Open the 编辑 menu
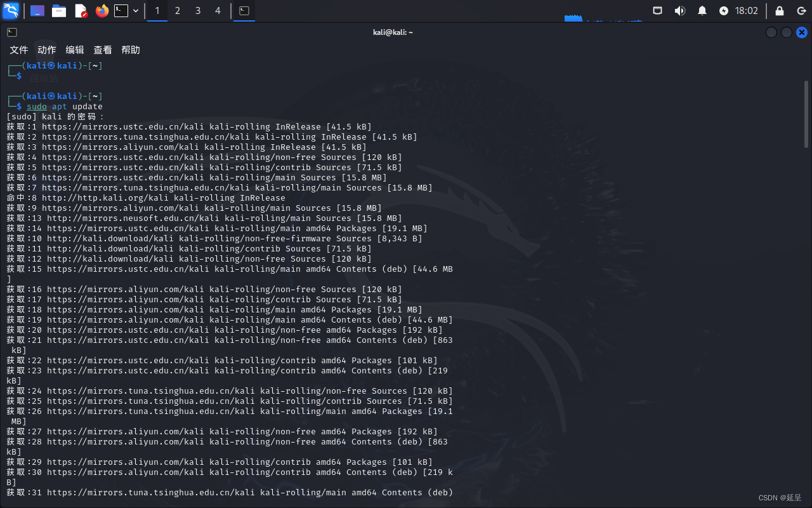Screen dimensions: 812x508 click(x=75, y=50)
